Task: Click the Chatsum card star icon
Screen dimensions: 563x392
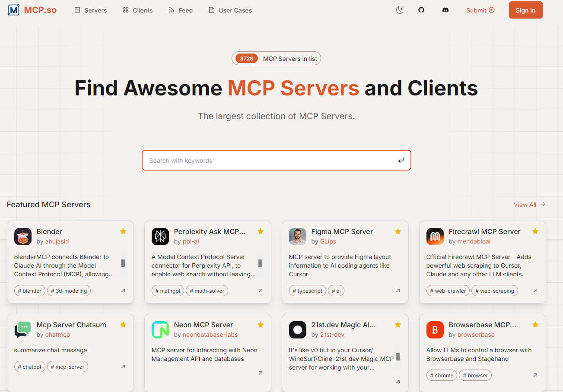Action: [x=123, y=325]
